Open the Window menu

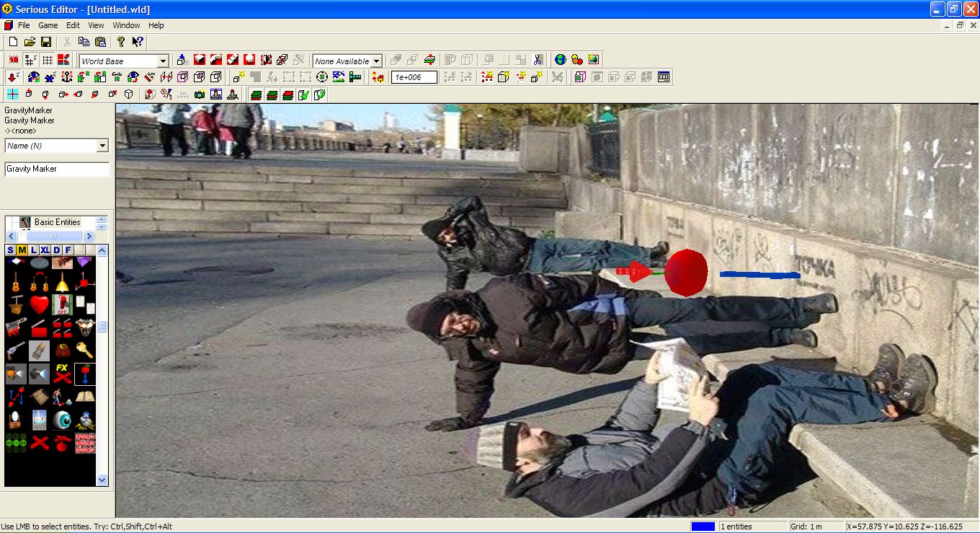pos(126,25)
